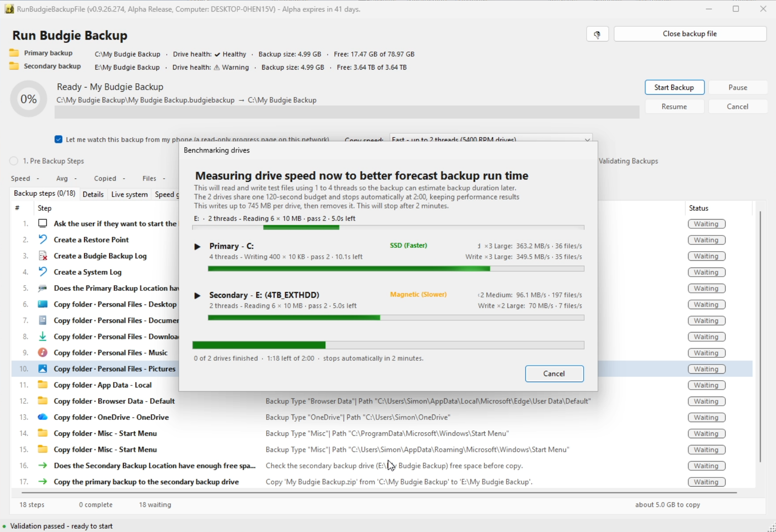Image resolution: width=776 pixels, height=532 pixels.
Task: Click green arrow icon for Secondary Backup Location step
Action: coord(43,466)
